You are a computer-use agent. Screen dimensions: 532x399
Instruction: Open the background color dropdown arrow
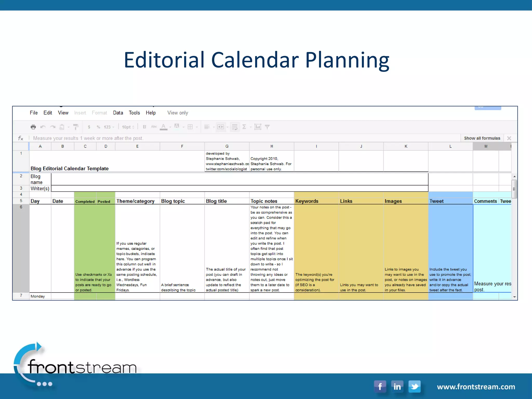(183, 127)
